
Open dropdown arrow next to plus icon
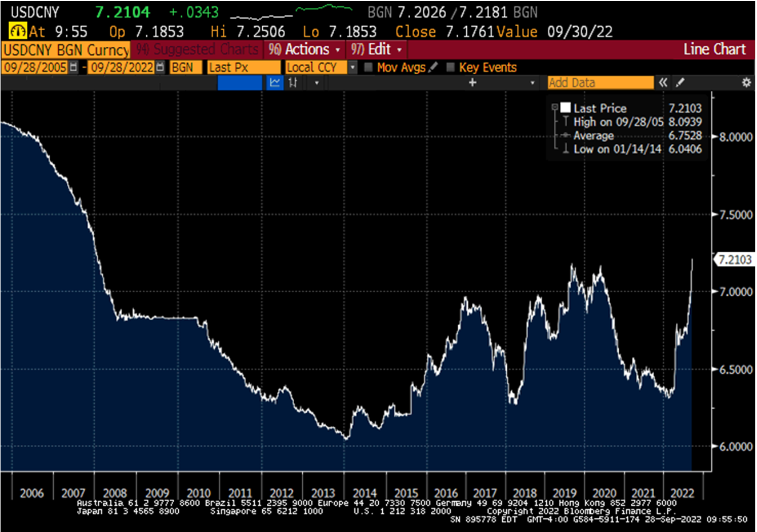[x=531, y=83]
